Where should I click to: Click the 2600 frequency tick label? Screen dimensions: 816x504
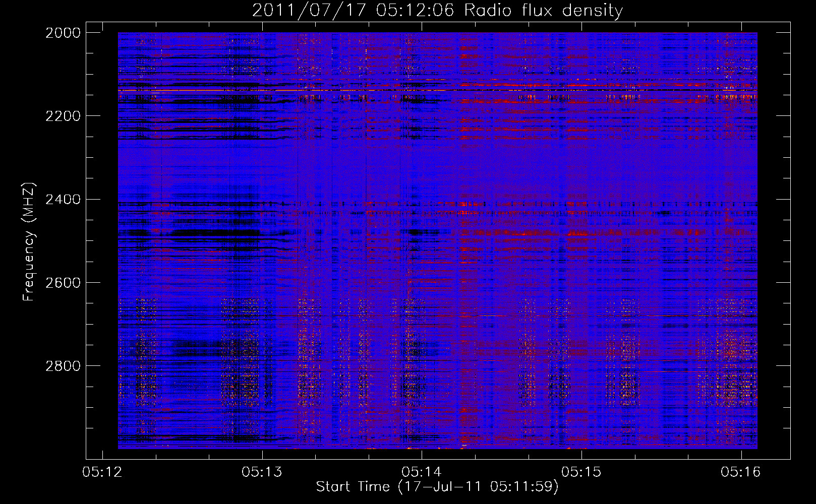(x=63, y=282)
